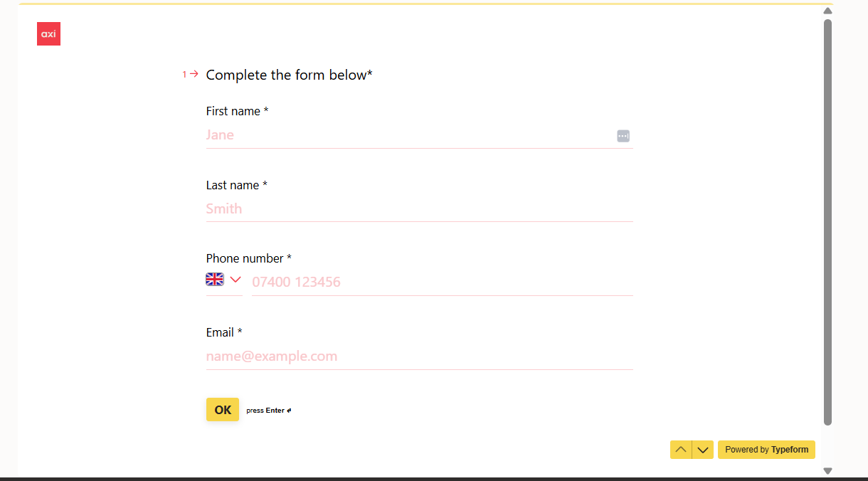
Task: Go to previous question with up arrow
Action: pos(681,450)
